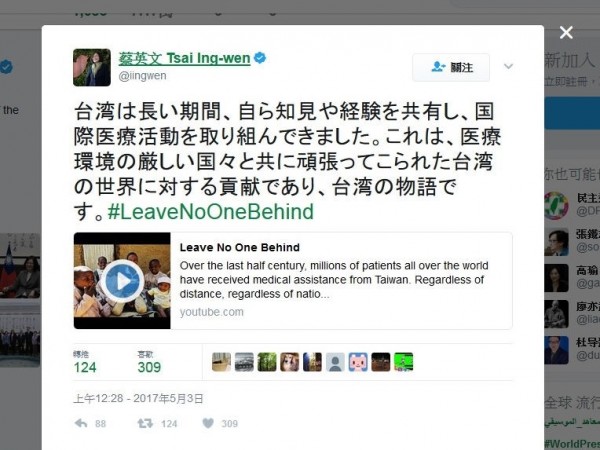Click the reply arrow icon

coord(81,423)
